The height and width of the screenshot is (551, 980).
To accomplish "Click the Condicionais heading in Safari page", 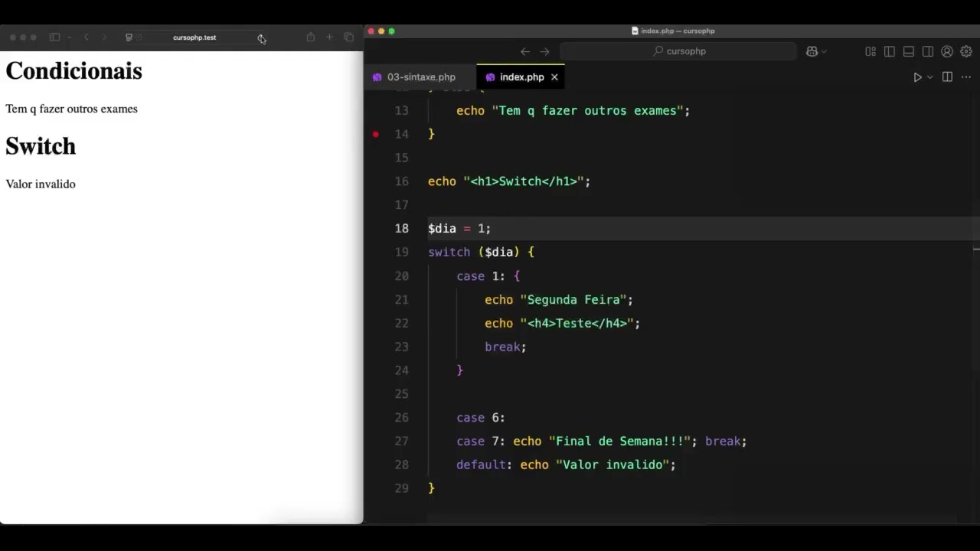I will [73, 70].
